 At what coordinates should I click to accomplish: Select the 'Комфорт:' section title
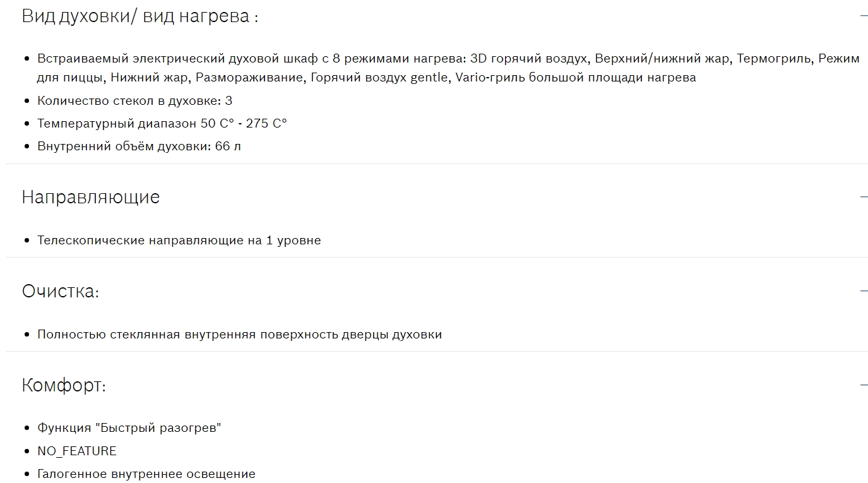[x=64, y=385]
